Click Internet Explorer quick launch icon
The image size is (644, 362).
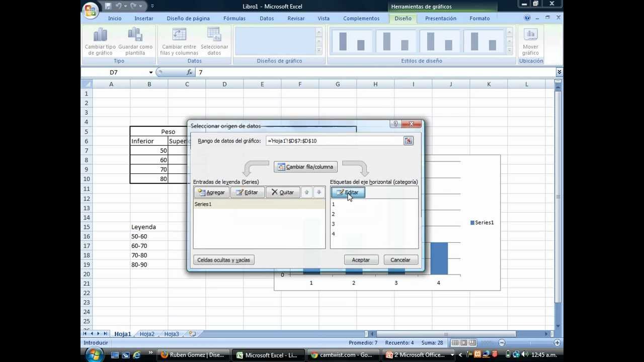click(137, 355)
